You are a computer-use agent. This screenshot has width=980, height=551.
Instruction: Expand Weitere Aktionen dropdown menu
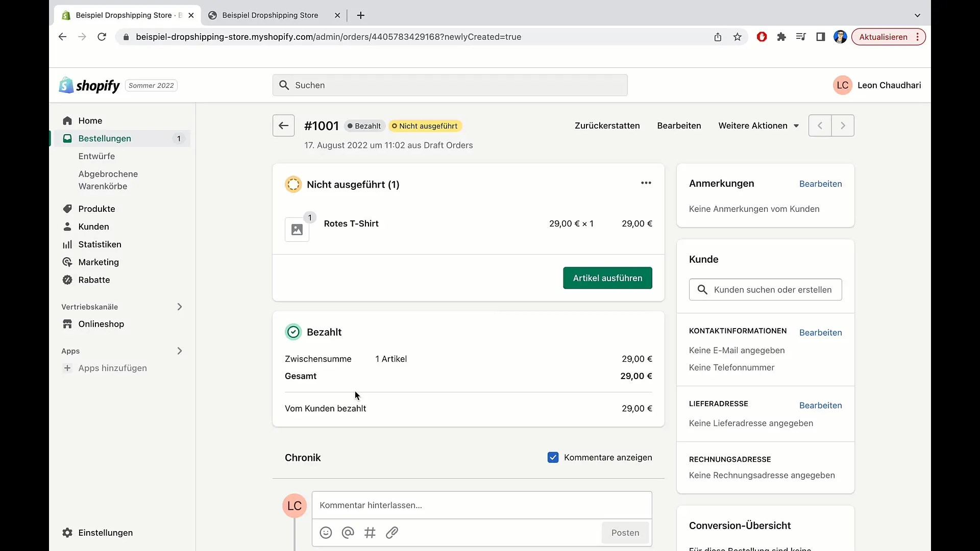coord(758,125)
